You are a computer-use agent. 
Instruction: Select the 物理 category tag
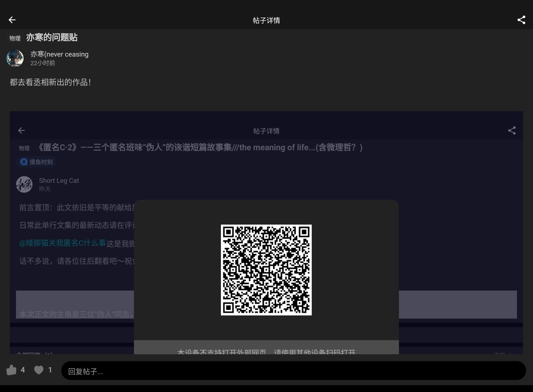coord(15,38)
